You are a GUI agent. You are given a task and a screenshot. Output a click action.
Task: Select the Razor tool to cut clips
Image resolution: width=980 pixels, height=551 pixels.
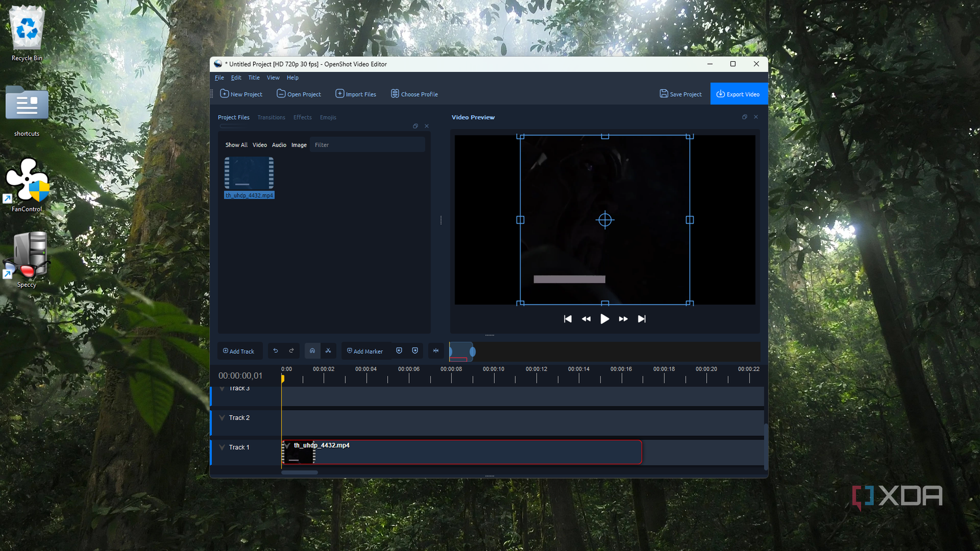click(x=328, y=351)
